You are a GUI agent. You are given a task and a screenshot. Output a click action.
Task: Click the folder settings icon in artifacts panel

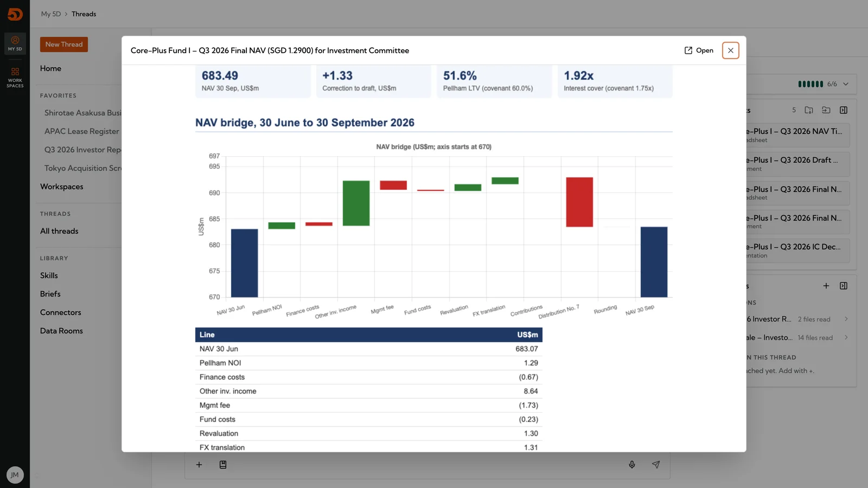(x=809, y=110)
